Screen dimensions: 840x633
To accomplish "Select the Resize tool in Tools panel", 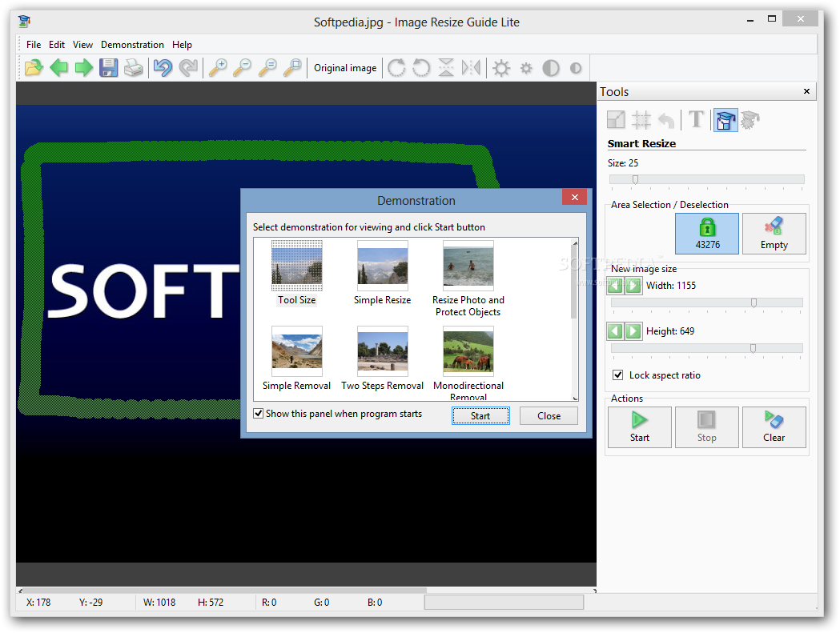I will click(x=616, y=119).
